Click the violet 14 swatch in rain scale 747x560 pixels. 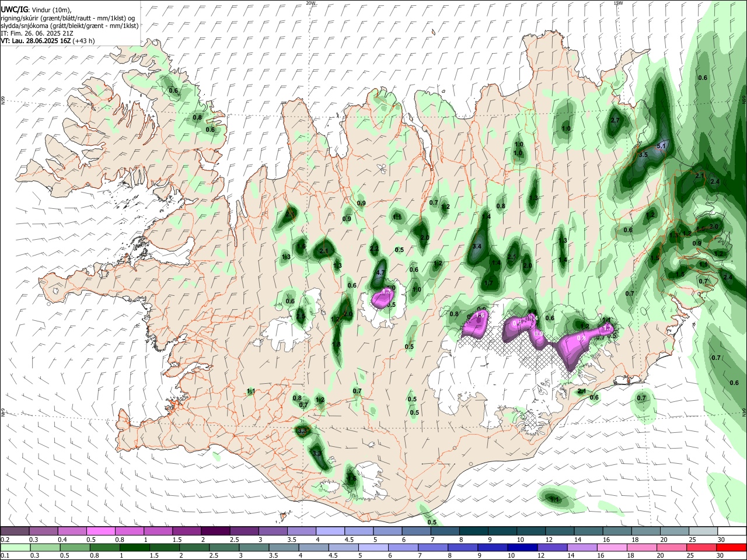(582, 547)
